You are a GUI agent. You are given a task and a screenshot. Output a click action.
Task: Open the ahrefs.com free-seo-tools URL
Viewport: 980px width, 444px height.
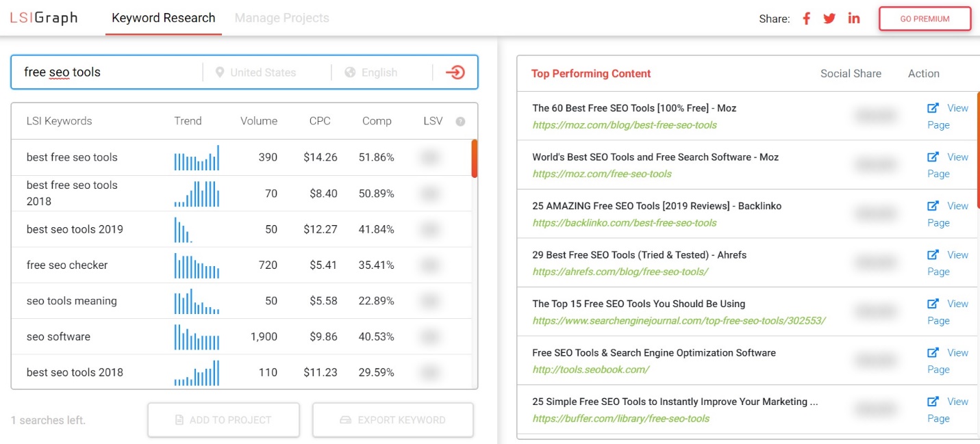(620, 272)
